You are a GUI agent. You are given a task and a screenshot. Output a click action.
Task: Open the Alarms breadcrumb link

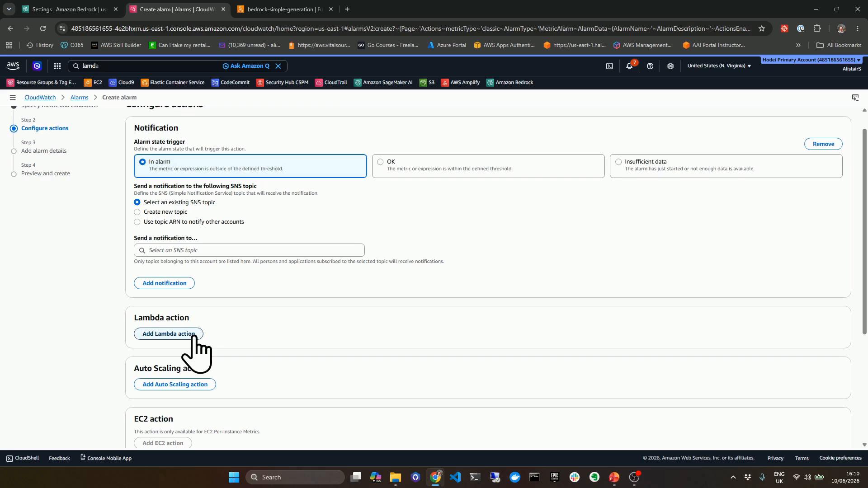coord(79,98)
